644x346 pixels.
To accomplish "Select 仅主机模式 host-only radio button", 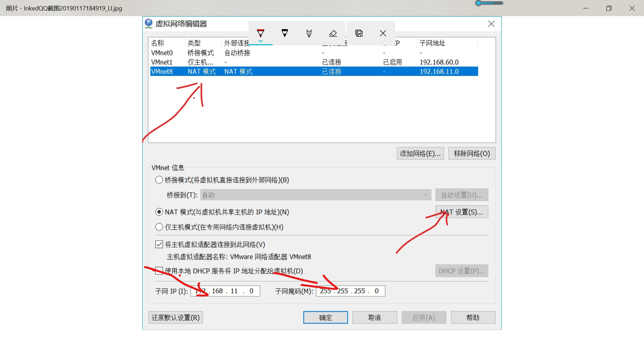I will pos(159,227).
